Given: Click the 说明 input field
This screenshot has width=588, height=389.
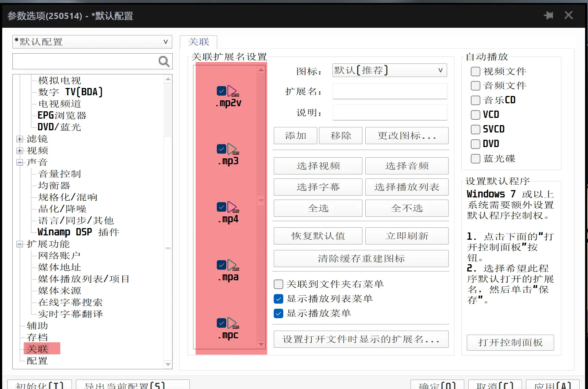Looking at the screenshot, I should [x=389, y=112].
